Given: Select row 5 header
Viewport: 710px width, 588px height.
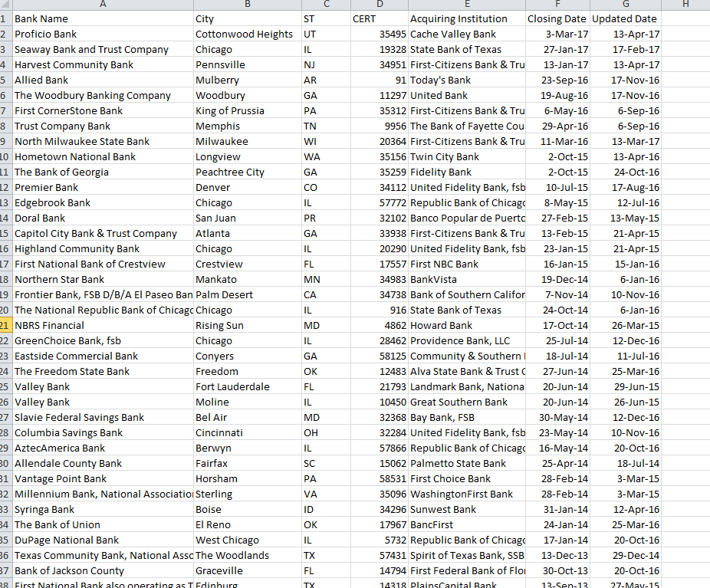Looking at the screenshot, I should 6,80.
